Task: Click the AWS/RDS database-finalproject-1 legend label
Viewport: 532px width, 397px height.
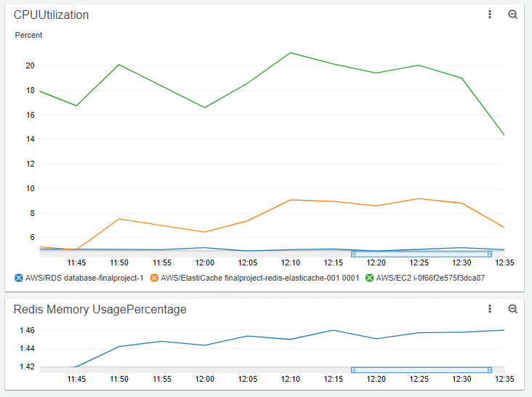Action: [84, 278]
